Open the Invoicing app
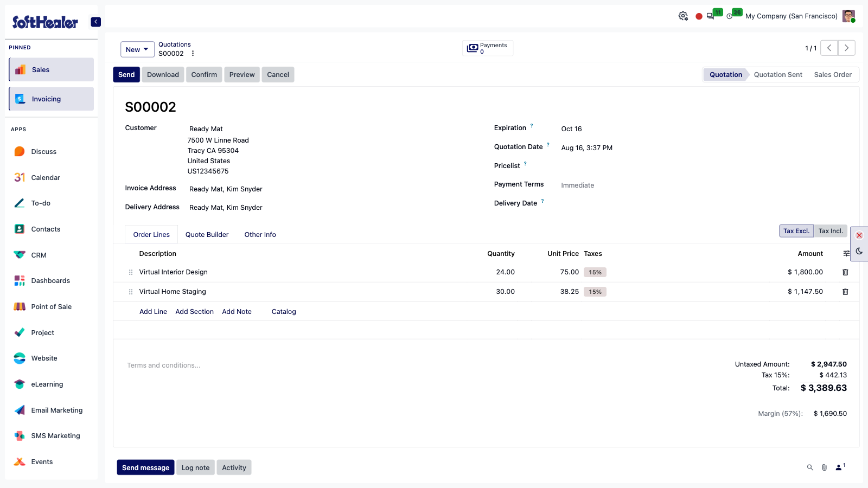The image size is (868, 488). click(52, 99)
